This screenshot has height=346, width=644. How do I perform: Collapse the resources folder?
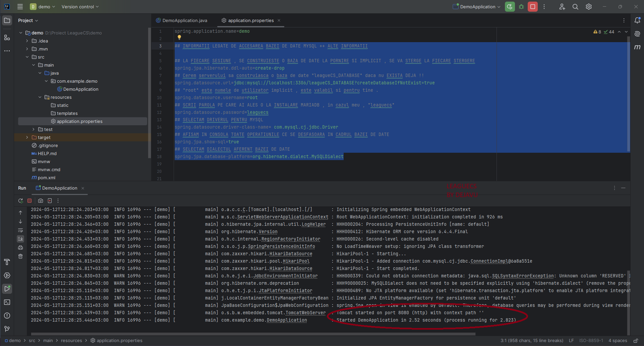click(40, 97)
